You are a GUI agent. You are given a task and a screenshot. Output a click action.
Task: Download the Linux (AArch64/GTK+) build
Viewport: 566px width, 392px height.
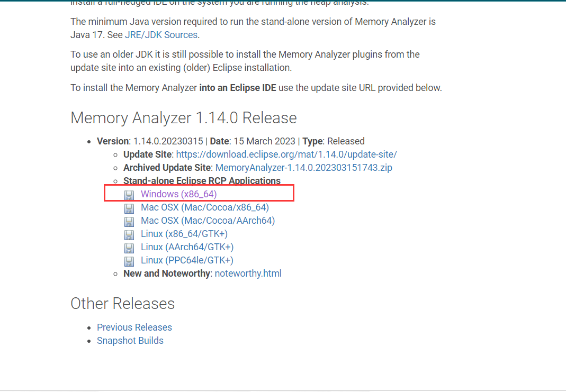(187, 247)
